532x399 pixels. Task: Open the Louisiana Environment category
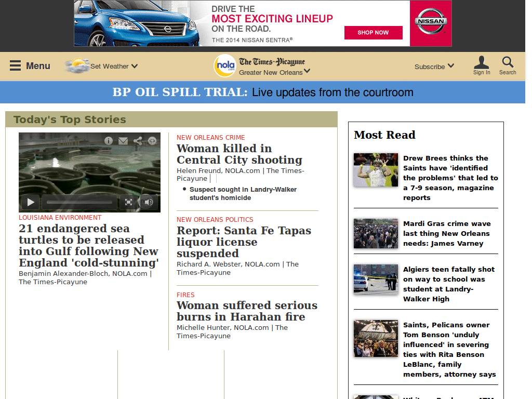click(60, 218)
